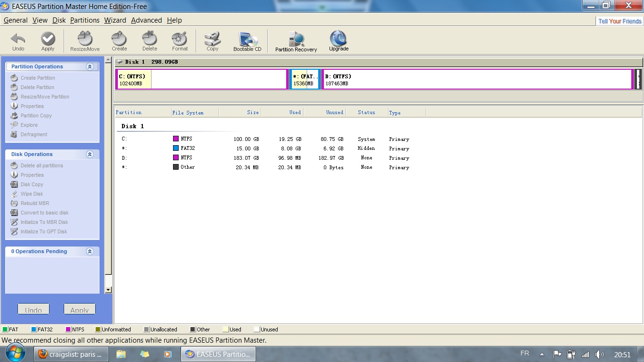The image size is (644, 362).
Task: Click Delete Partition in sidebar
Action: coord(37,87)
